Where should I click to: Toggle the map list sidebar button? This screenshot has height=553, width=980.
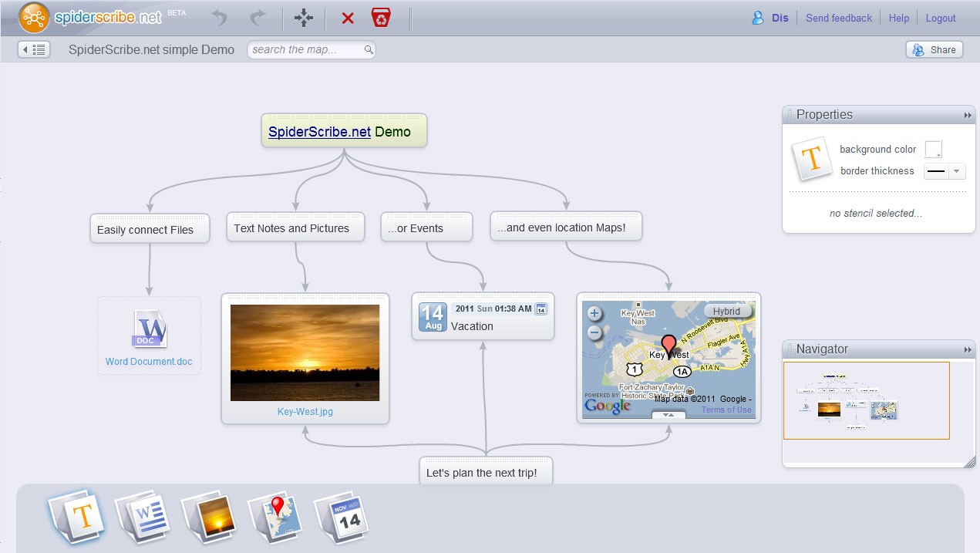(34, 49)
